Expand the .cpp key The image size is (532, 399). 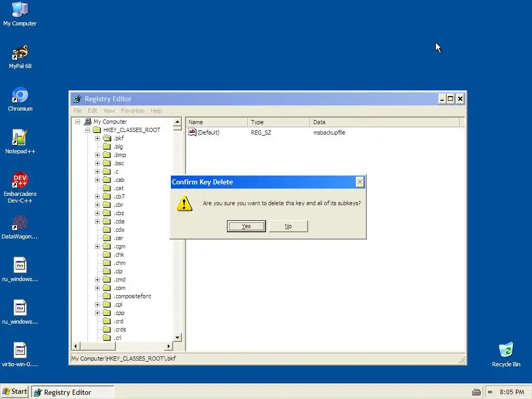coord(97,313)
